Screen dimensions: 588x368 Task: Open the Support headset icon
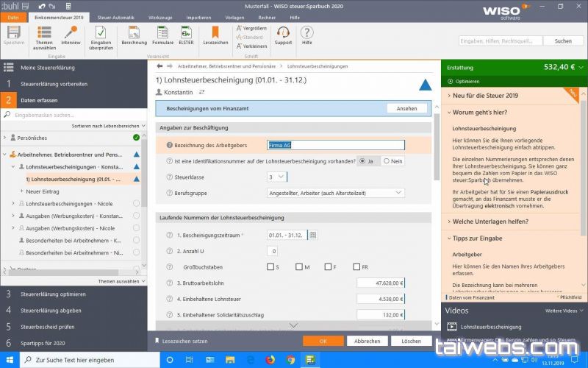point(283,32)
